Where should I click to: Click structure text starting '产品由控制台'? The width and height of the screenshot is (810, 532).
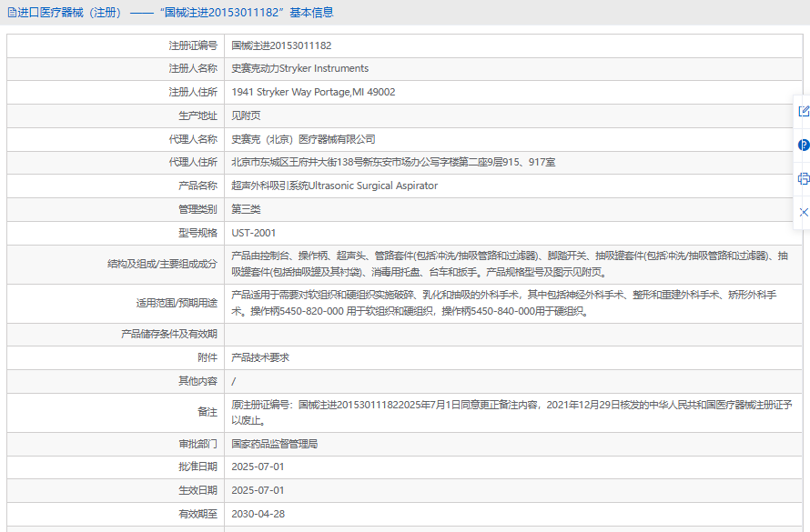point(510,264)
